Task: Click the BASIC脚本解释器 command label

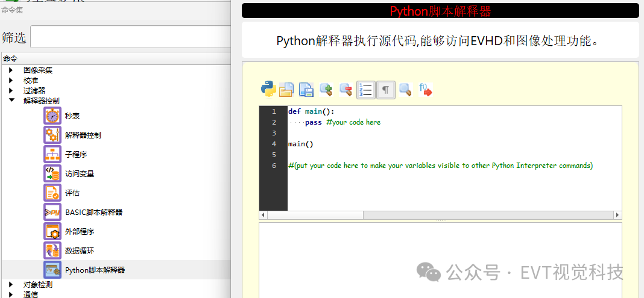Action: (x=93, y=213)
